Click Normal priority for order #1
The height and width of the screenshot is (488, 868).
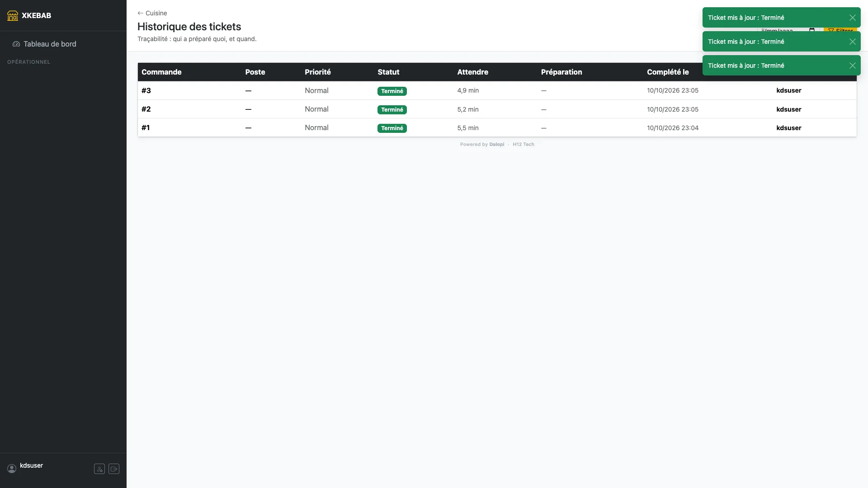tap(316, 128)
